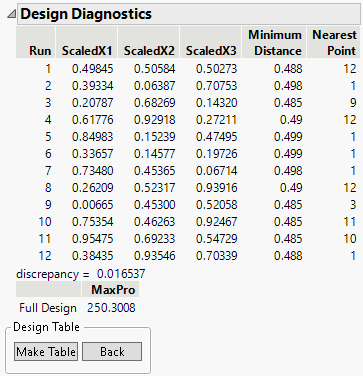Select ScaledX3 value 0.93916
Image resolution: width=363 pixels, height=376 pixels.
pyautogui.click(x=217, y=188)
